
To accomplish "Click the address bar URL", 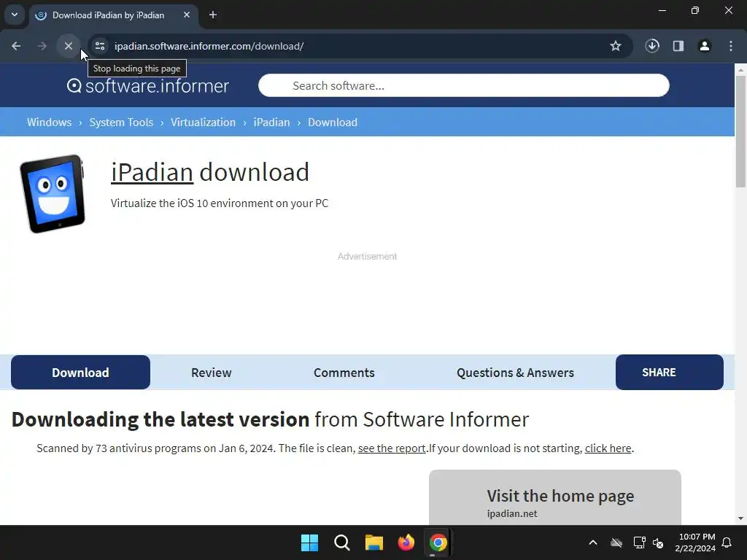I will tap(209, 46).
